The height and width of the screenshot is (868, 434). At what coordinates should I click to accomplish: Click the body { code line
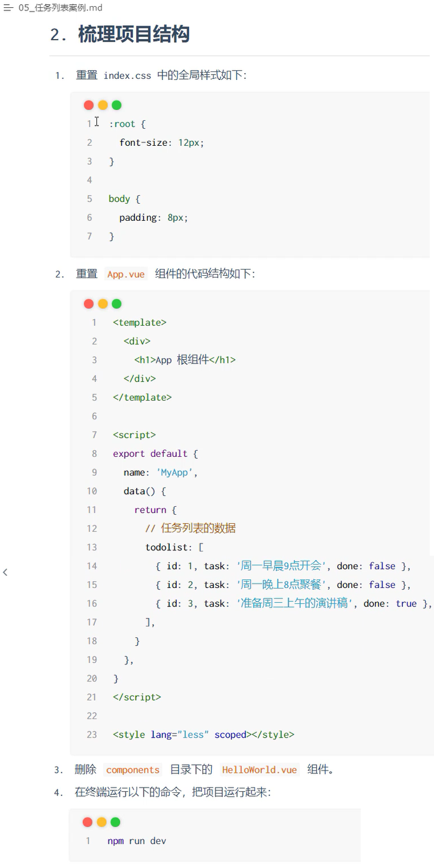click(125, 199)
